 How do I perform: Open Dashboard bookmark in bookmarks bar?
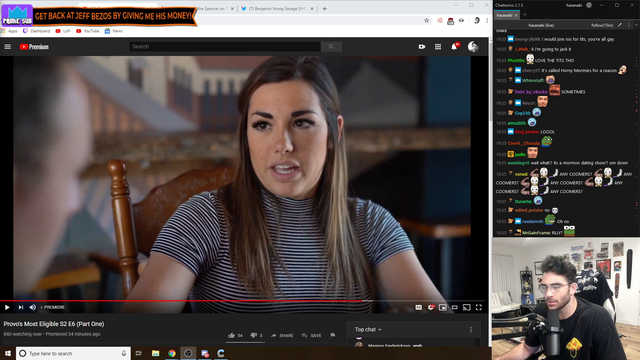(x=36, y=31)
